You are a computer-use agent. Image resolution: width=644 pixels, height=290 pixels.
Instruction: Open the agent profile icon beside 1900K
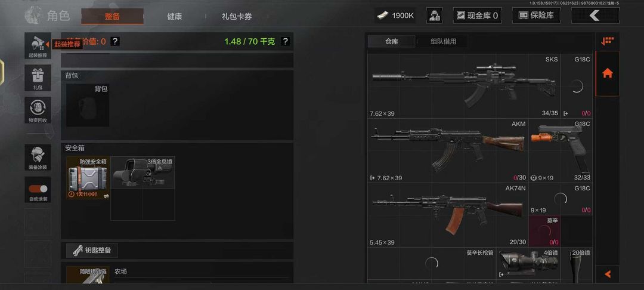(434, 16)
